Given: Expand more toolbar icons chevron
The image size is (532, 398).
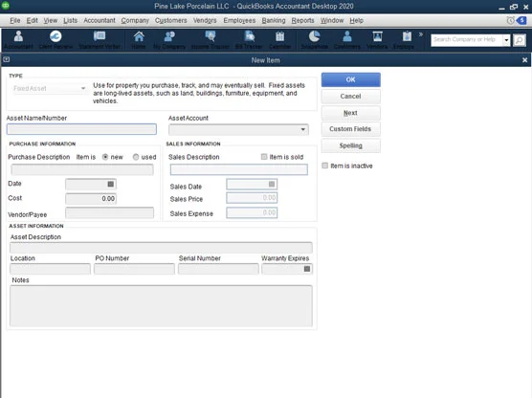Looking at the screenshot, I should coord(421,34).
